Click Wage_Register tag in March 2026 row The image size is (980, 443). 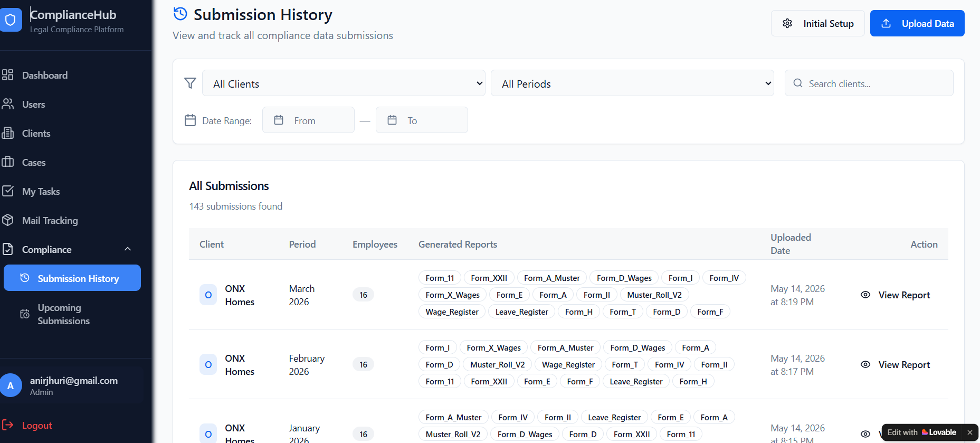tap(452, 312)
